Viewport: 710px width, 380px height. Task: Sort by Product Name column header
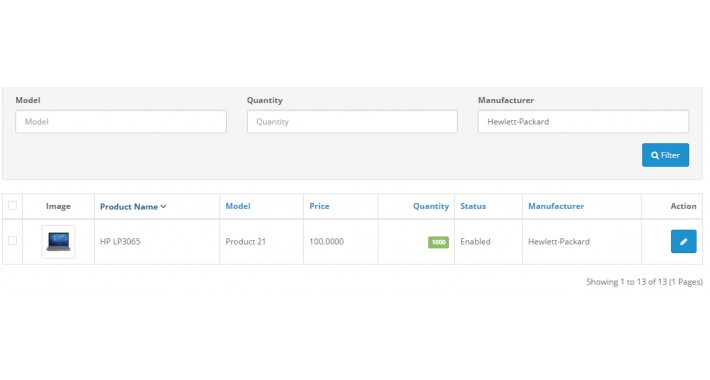click(129, 207)
